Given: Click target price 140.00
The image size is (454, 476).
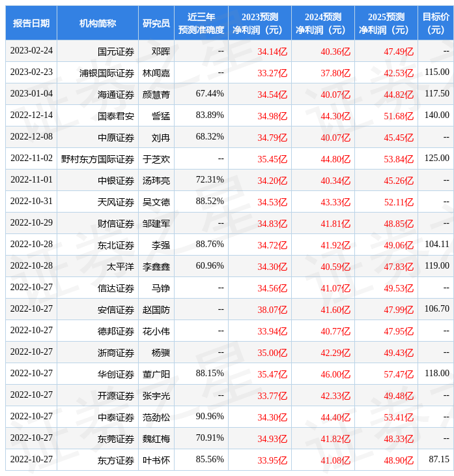Looking at the screenshot, I should (437, 115).
